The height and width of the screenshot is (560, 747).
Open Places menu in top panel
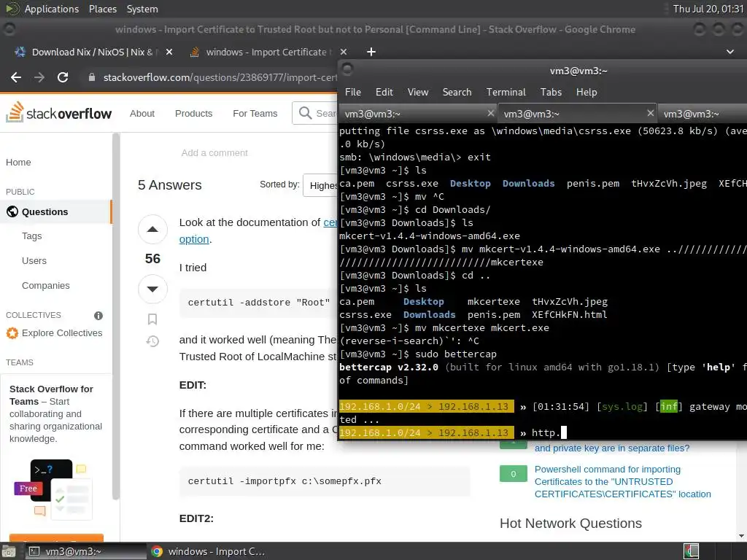[103, 9]
